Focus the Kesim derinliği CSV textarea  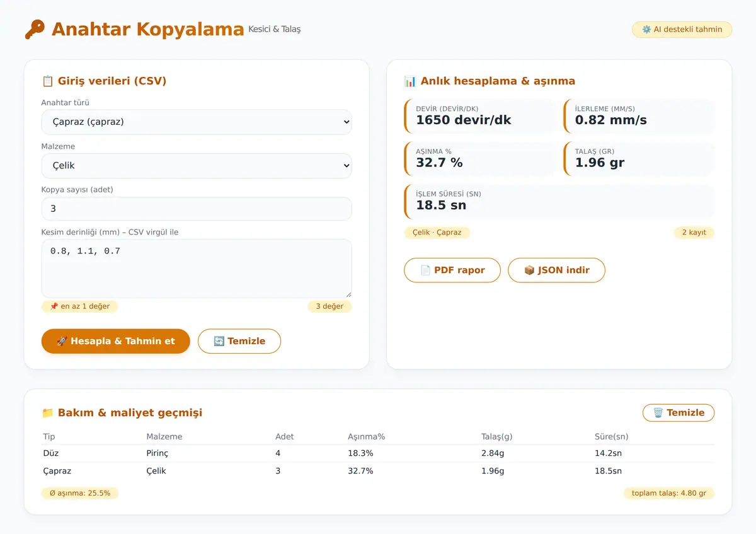tap(197, 268)
